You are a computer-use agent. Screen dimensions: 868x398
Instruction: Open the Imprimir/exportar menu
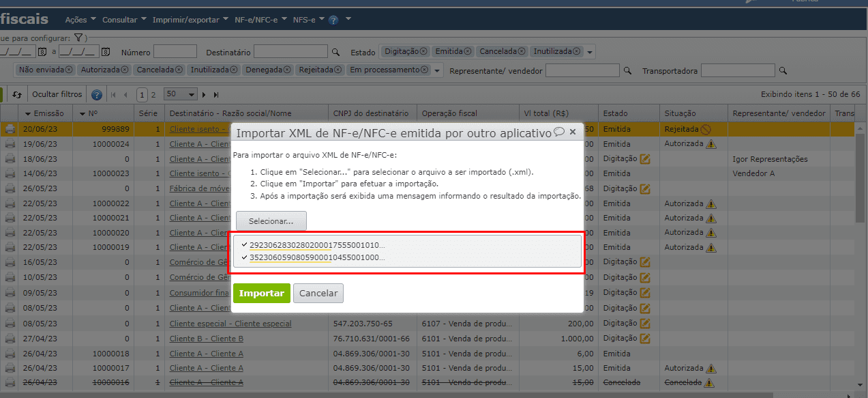pyautogui.click(x=191, y=20)
